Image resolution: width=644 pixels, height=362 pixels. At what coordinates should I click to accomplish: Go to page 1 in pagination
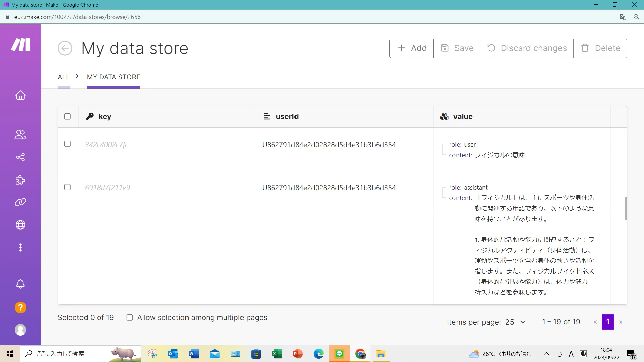608,322
